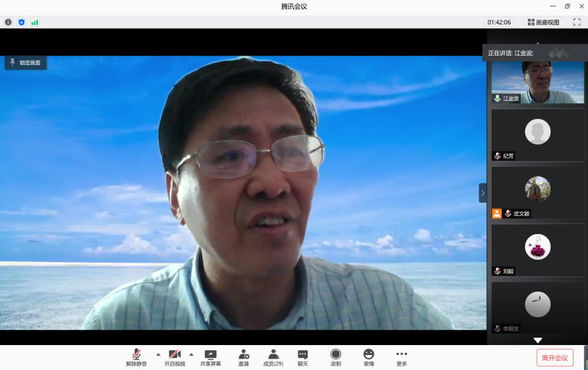Click the 离开会议 leave meeting button
The image size is (588, 370).
pyautogui.click(x=555, y=358)
